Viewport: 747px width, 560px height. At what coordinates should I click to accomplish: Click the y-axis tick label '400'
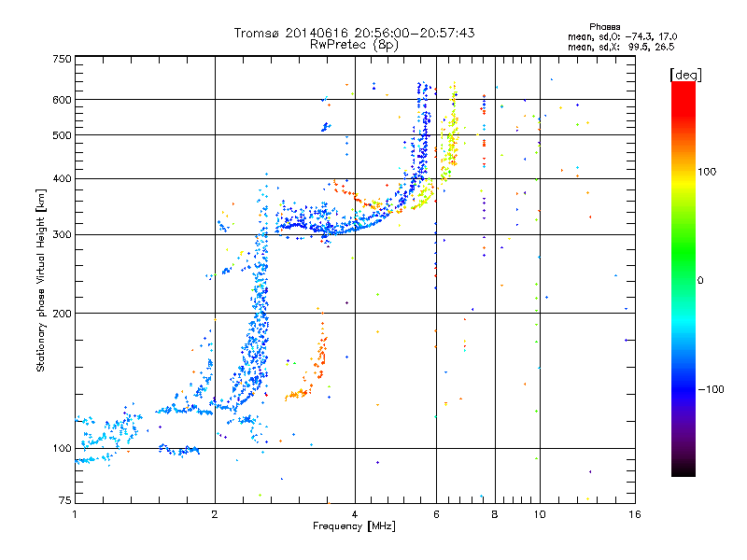(x=62, y=178)
